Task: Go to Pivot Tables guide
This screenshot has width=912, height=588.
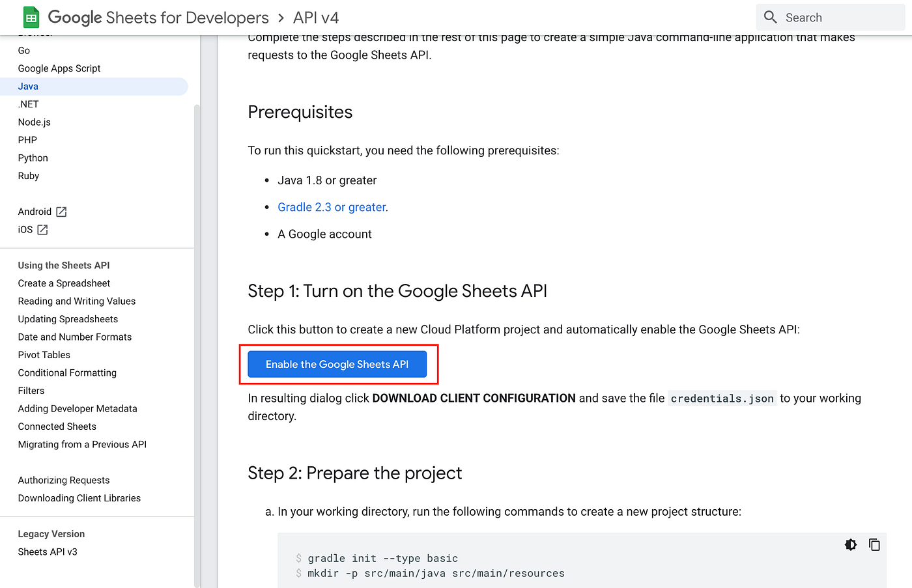Action: click(44, 355)
